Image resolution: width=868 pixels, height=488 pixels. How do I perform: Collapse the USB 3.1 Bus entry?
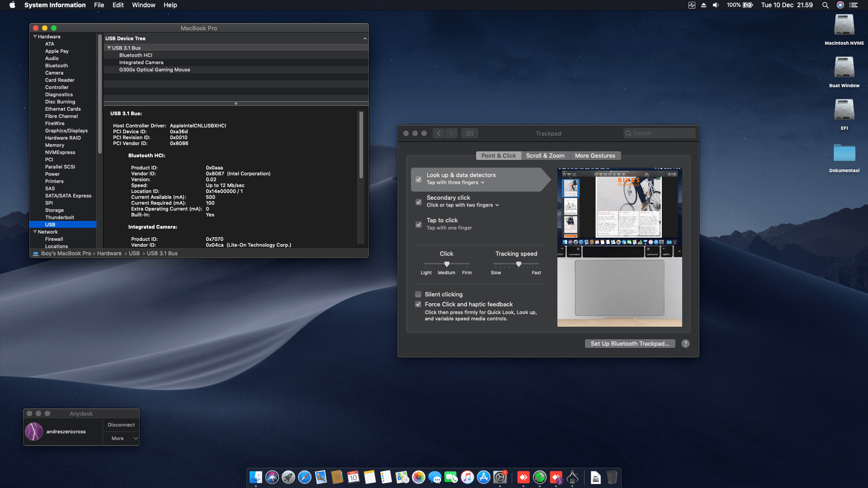(109, 48)
